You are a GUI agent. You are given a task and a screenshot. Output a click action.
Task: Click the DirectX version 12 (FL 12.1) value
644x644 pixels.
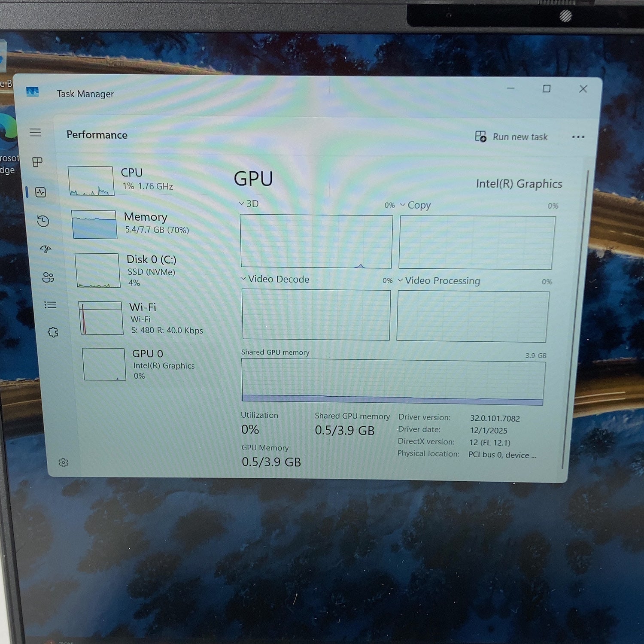pyautogui.click(x=489, y=442)
